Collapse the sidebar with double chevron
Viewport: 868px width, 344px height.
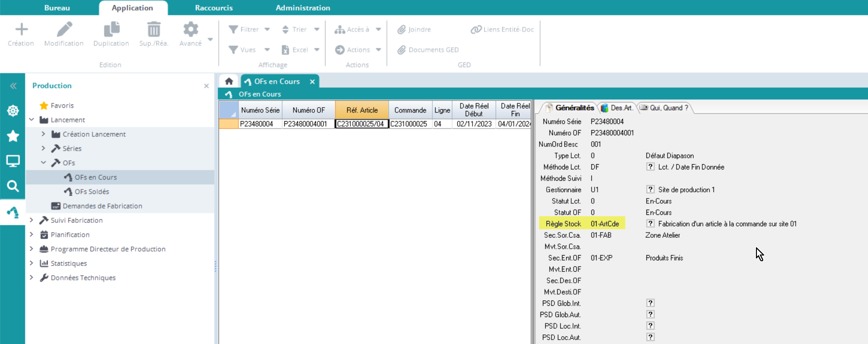13,86
